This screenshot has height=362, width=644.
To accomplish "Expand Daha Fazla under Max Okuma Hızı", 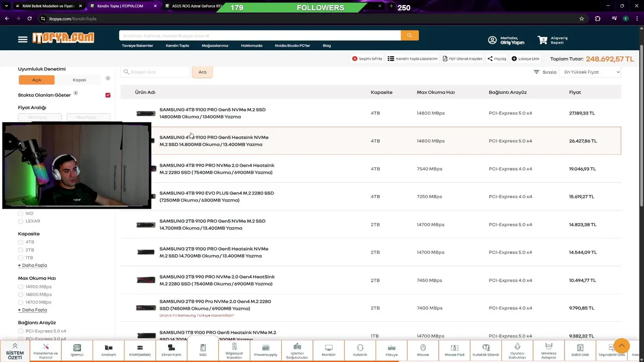I will tap(33, 310).
